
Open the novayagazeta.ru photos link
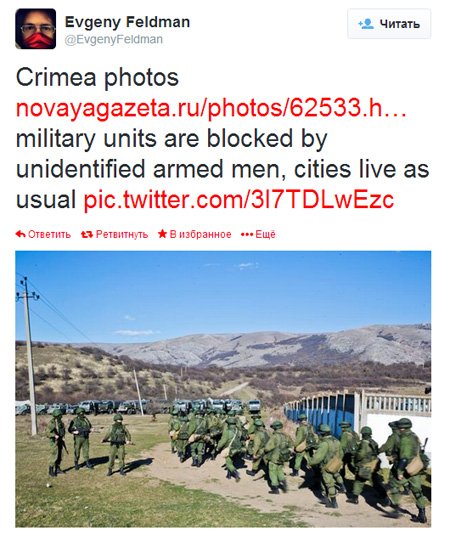click(x=211, y=108)
